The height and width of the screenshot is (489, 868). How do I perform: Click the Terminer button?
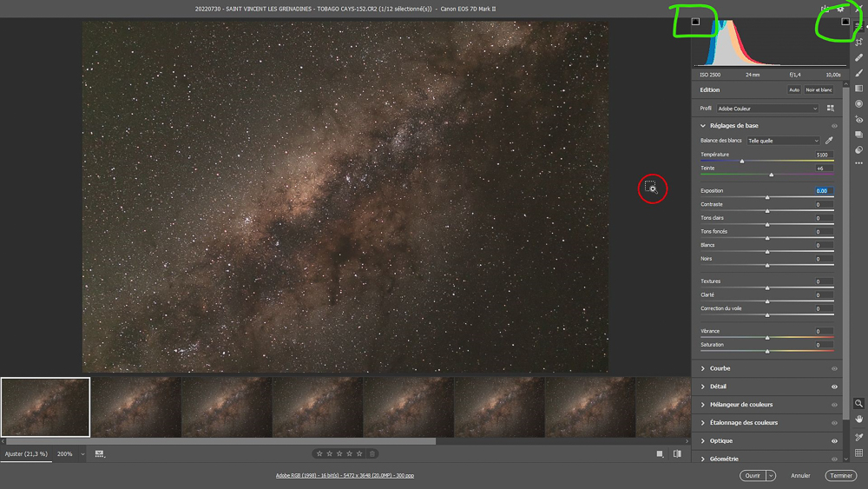(841, 476)
